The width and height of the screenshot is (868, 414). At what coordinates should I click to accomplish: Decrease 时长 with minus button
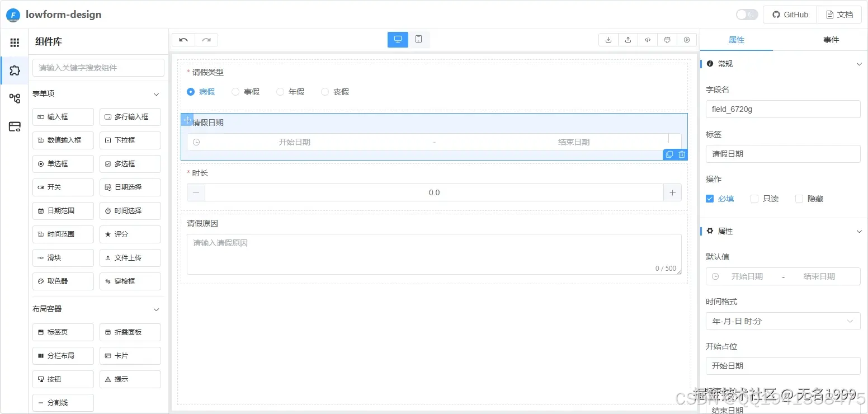[196, 192]
